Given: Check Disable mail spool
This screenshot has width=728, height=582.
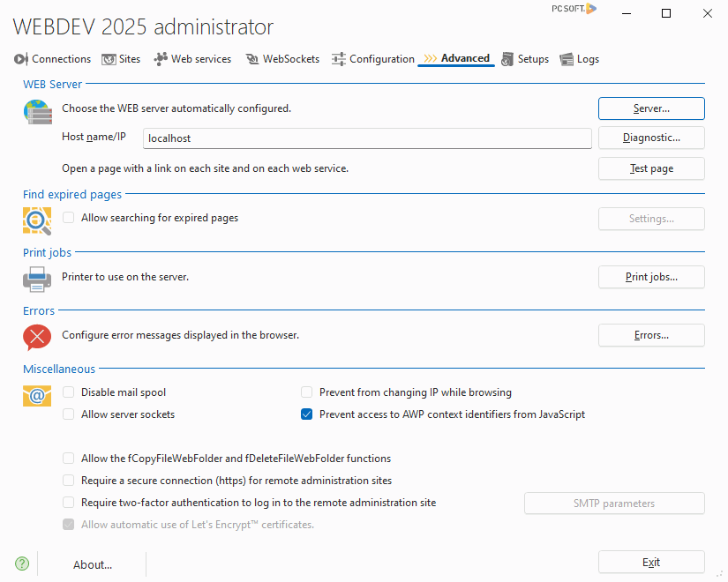Looking at the screenshot, I should pos(68,392).
